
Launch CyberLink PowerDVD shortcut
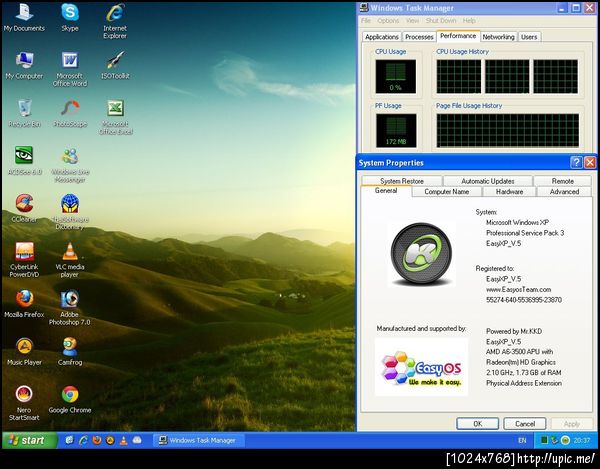pos(24,259)
